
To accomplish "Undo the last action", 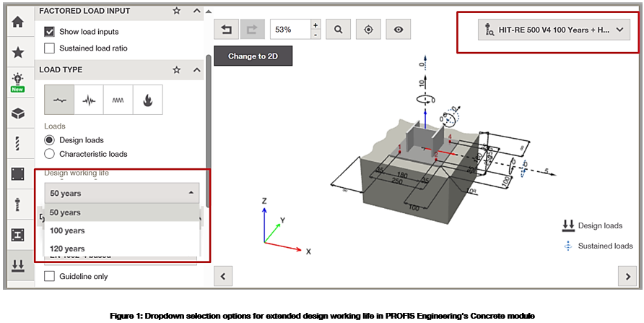I will point(226,29).
